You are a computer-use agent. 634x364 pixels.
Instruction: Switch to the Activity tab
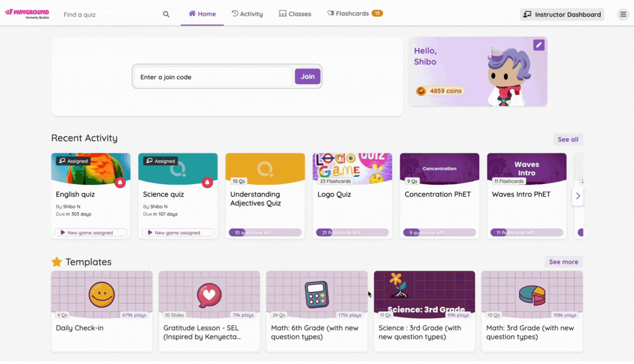[247, 14]
